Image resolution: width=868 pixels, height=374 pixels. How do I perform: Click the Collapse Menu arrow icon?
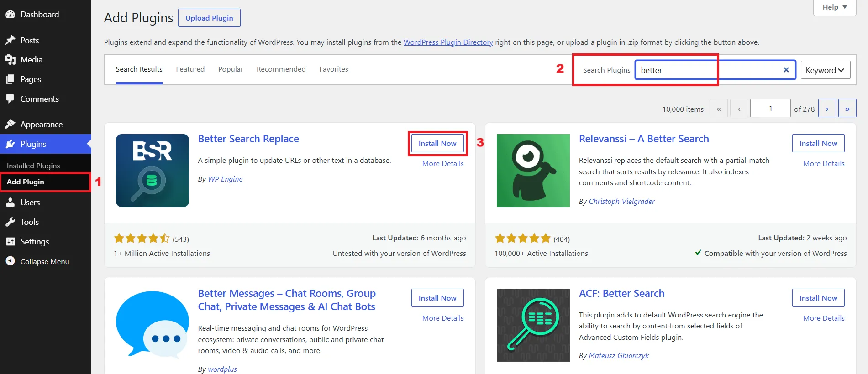[x=10, y=261]
